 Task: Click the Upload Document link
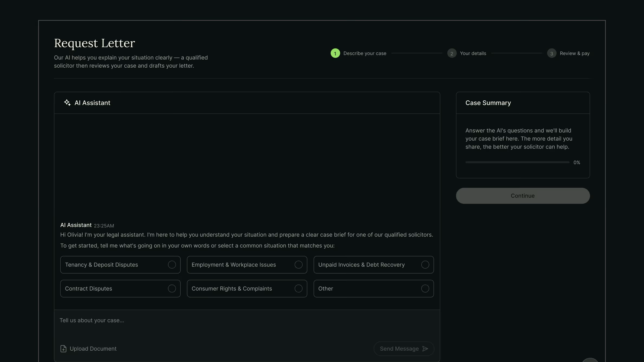tap(93, 349)
